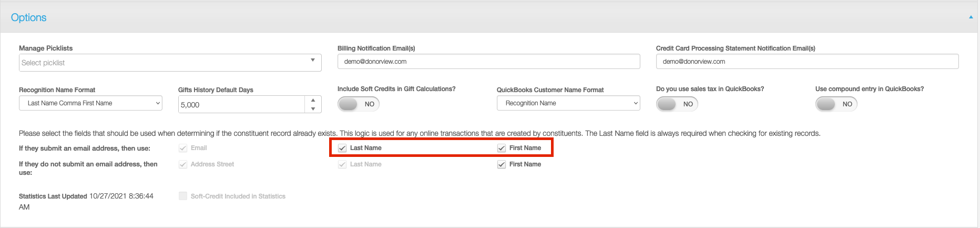Open the Recognition Name Format dropdown
980x228 pixels.
tap(90, 103)
